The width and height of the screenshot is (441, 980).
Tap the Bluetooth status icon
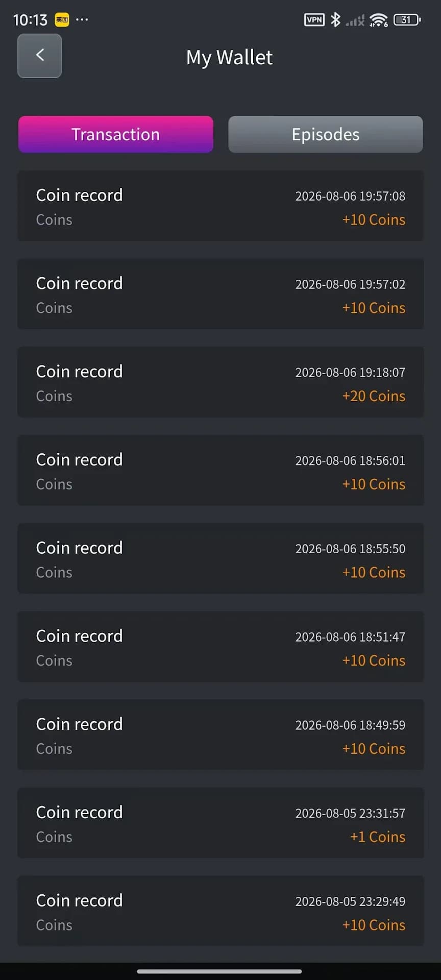(x=335, y=20)
